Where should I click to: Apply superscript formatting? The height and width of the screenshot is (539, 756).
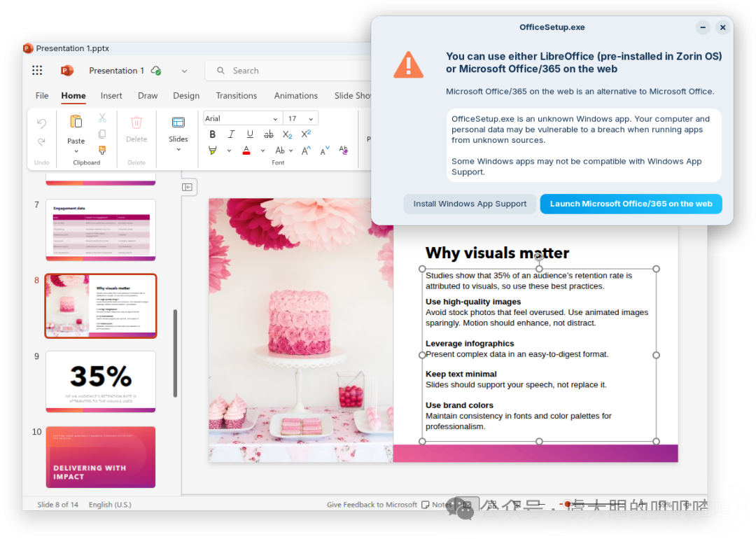306,134
